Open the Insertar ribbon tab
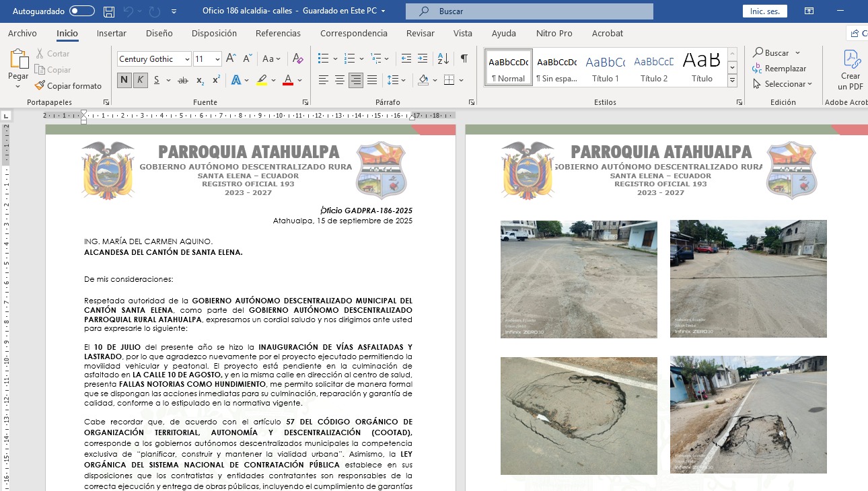Image resolution: width=868 pixels, height=491 pixels. point(112,33)
